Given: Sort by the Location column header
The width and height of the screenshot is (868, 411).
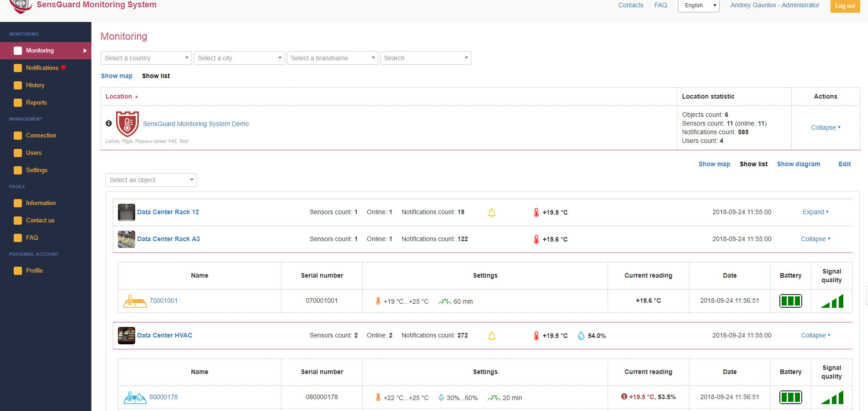Looking at the screenshot, I should pyautogui.click(x=119, y=96).
